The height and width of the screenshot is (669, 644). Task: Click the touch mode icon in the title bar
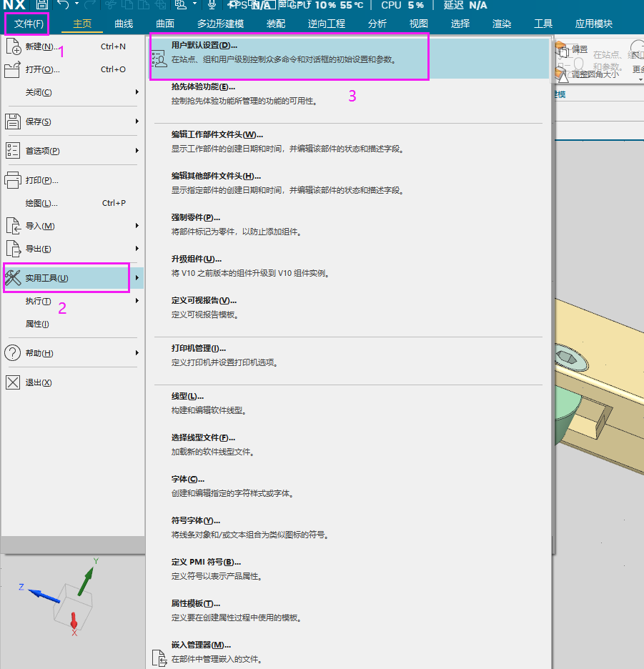(x=181, y=4)
